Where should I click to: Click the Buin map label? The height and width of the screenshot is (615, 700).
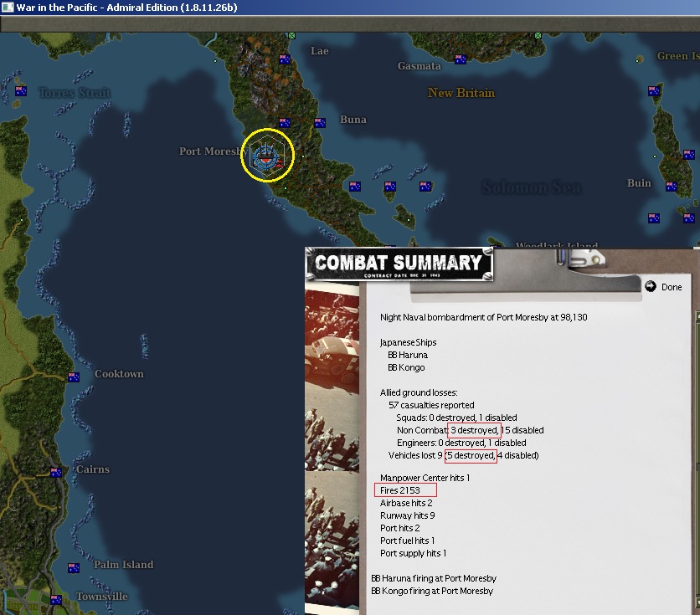(639, 183)
